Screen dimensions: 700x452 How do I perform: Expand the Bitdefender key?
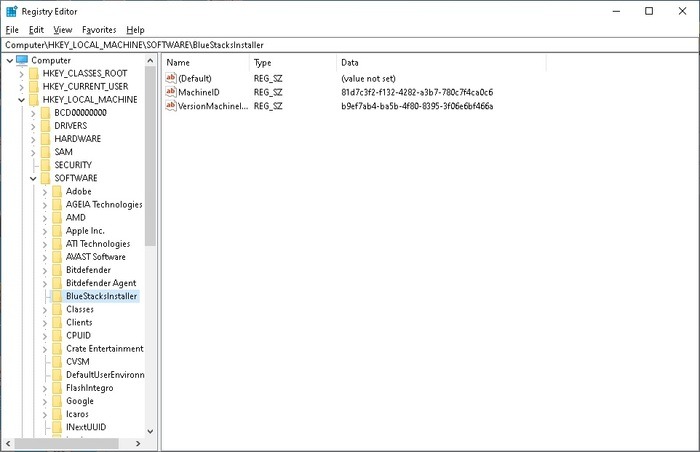click(44, 270)
